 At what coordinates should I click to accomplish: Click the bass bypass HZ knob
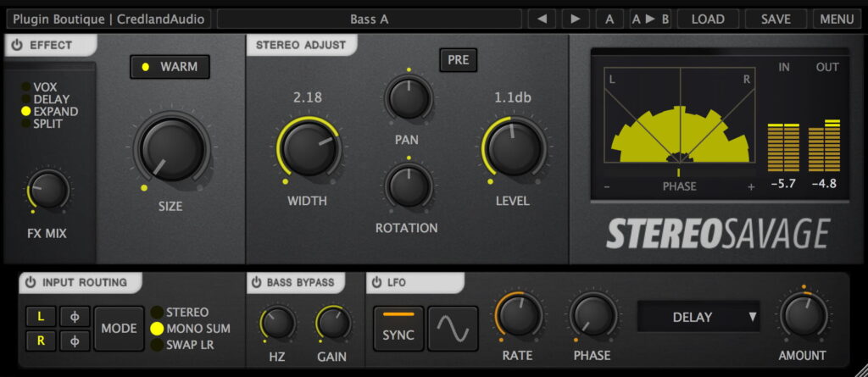[278, 322]
